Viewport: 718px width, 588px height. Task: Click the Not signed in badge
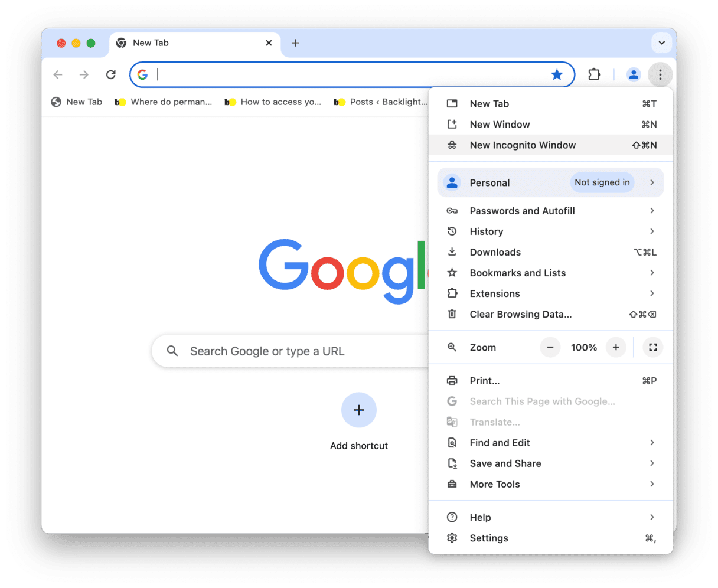click(602, 182)
